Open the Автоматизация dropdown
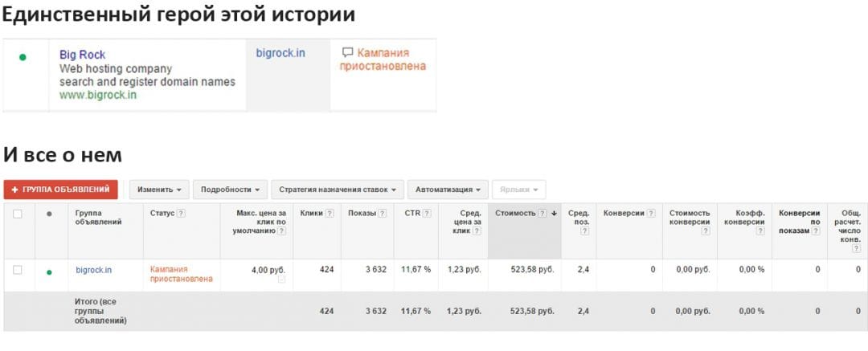The image size is (868, 351). click(x=448, y=190)
